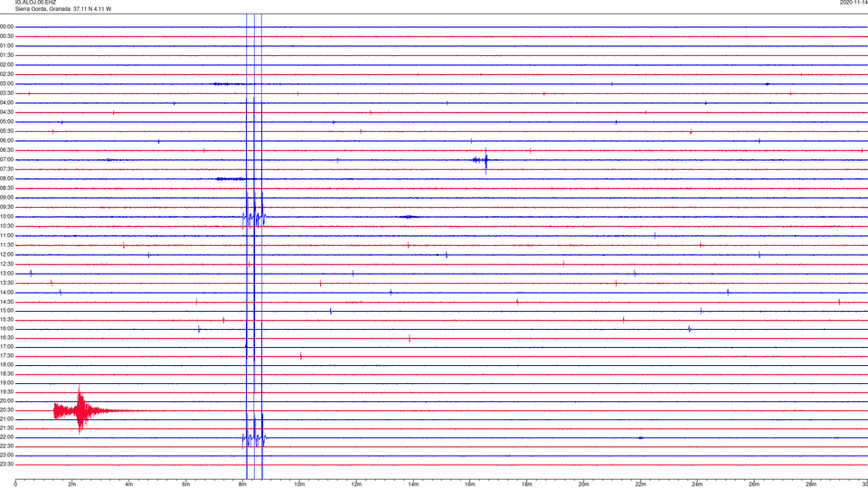
Task: Select the 14:30 trace time label
Action: click(7, 302)
